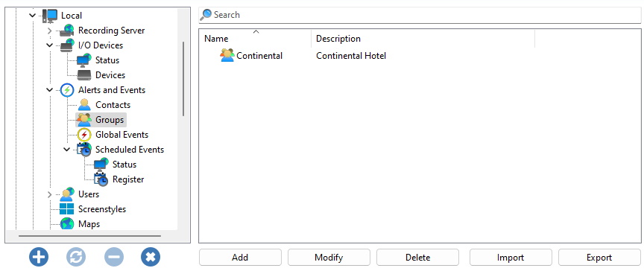This screenshot has width=644, height=271.
Task: Select the Register tree item label
Action: pos(128,179)
